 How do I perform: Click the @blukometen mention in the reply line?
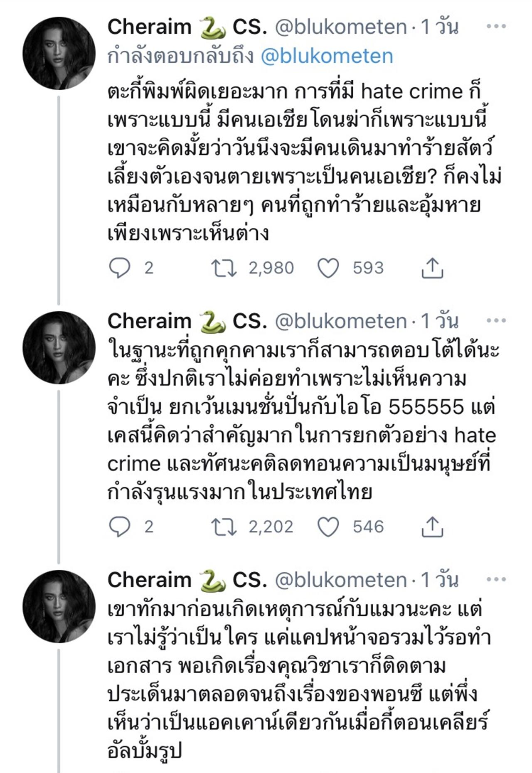click(327, 57)
